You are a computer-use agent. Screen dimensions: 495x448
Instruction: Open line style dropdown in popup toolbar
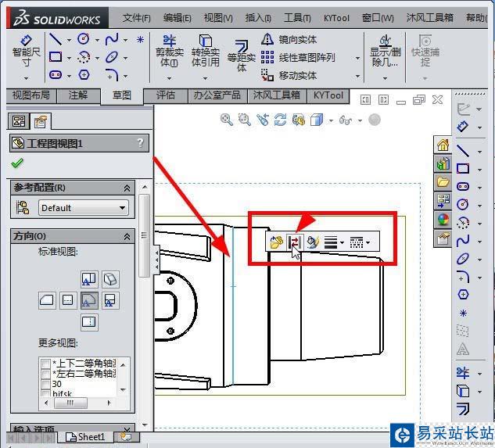tap(368, 243)
